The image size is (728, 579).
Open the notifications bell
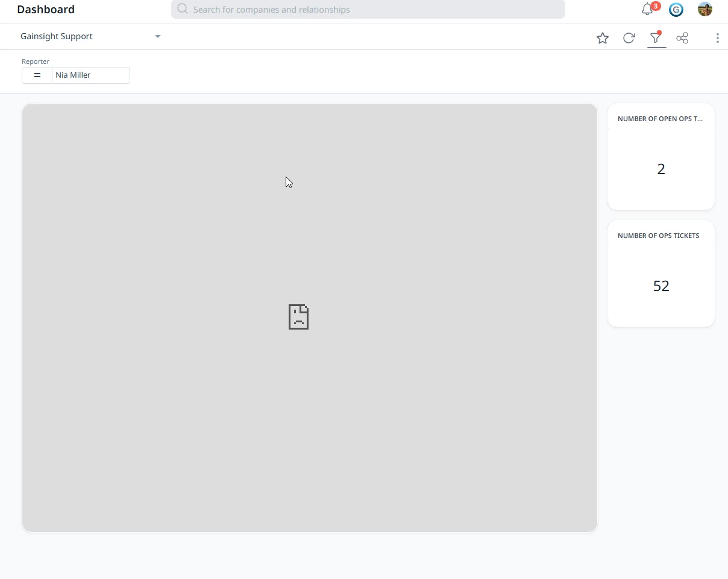tap(648, 9)
